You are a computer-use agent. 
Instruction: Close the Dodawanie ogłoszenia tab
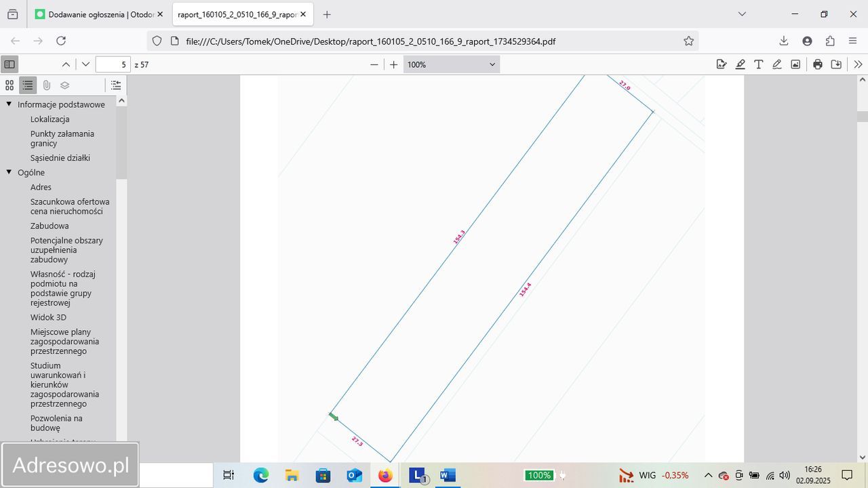(160, 14)
